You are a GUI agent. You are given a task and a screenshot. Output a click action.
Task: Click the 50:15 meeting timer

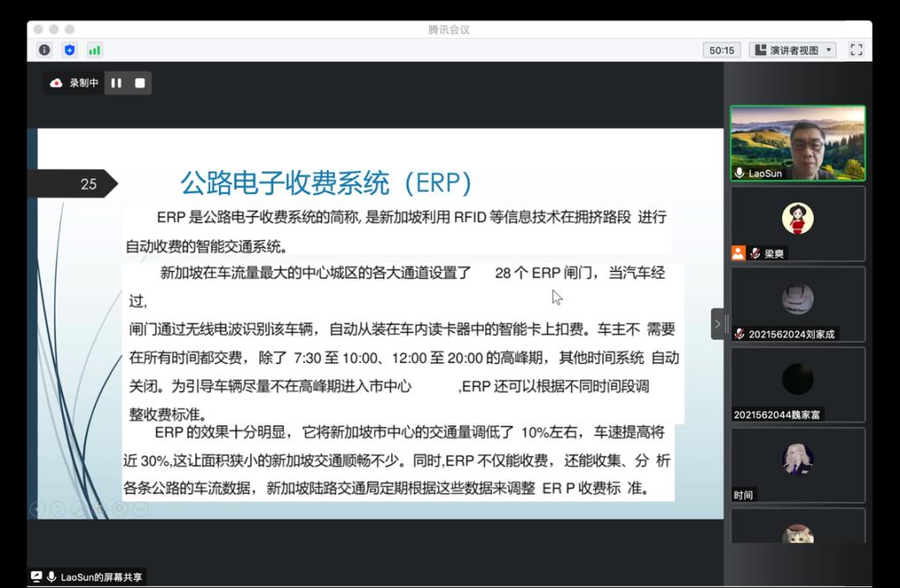[722, 50]
